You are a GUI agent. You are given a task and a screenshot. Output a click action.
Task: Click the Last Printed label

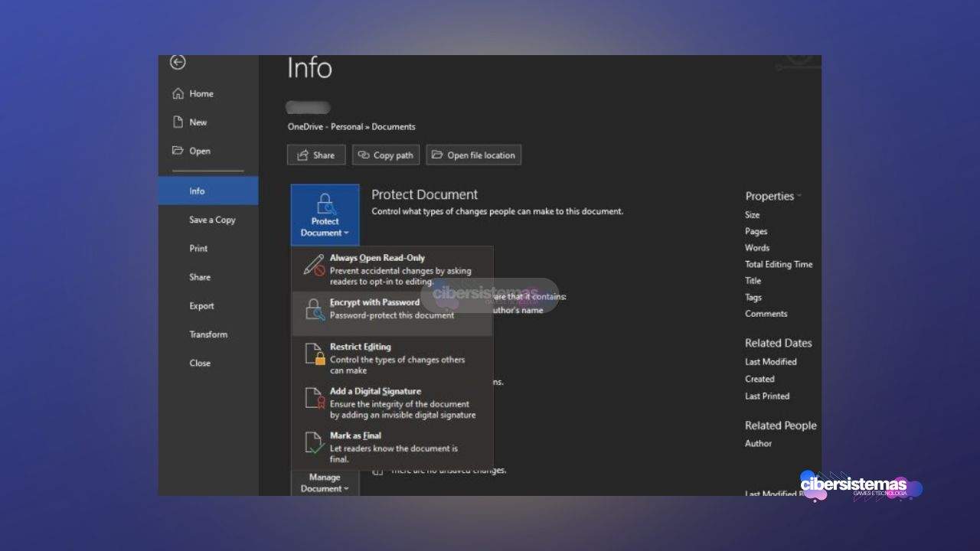point(767,396)
